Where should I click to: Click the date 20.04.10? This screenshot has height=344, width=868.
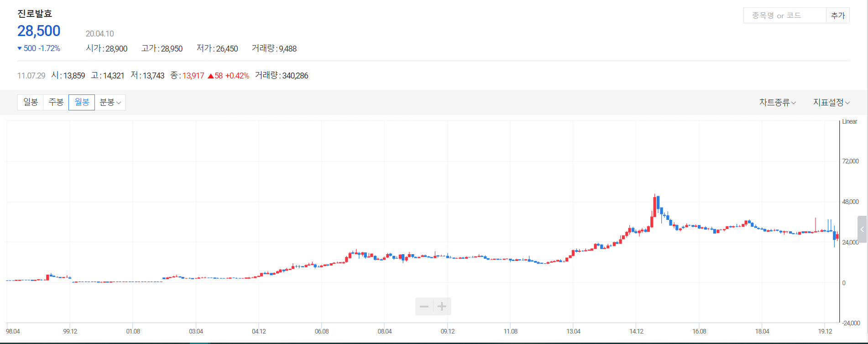click(x=99, y=34)
